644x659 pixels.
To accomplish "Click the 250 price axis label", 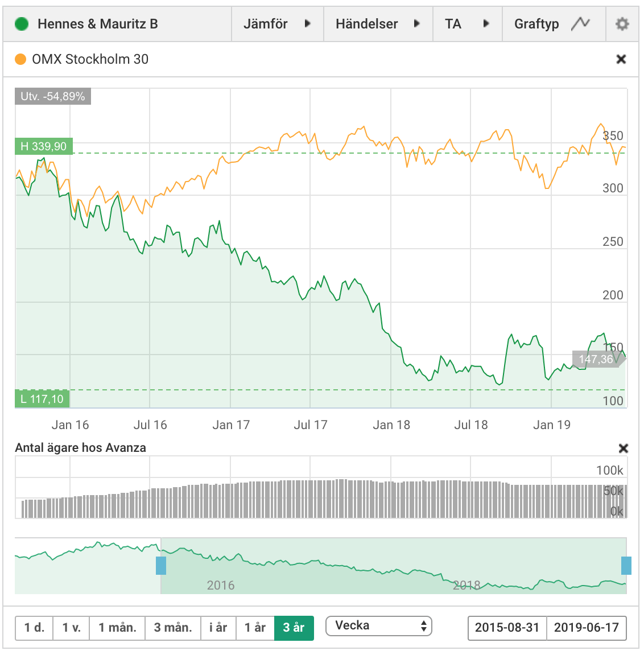I will tap(613, 242).
